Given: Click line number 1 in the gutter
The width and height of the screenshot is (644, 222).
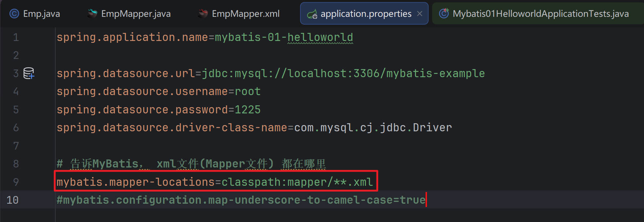Looking at the screenshot, I should 16,37.
